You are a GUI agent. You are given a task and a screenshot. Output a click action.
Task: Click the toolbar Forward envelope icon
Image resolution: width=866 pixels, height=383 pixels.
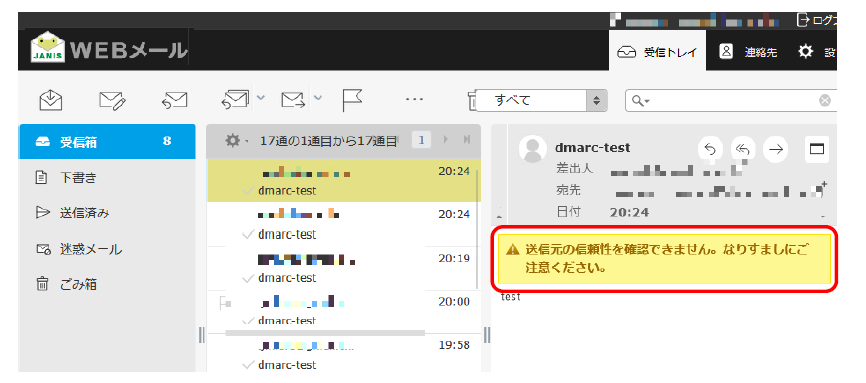click(x=294, y=100)
